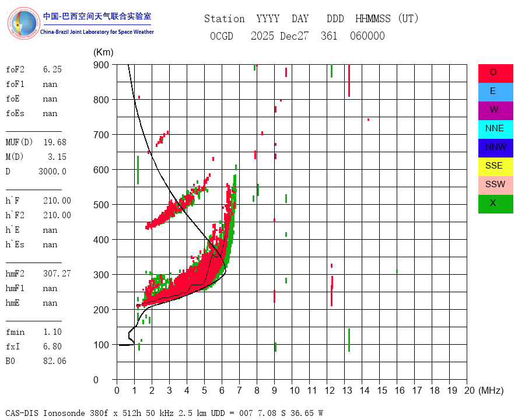This screenshot has width=525, height=420.
Task: Click the hmF2 value 307.27
Action: tap(57, 274)
